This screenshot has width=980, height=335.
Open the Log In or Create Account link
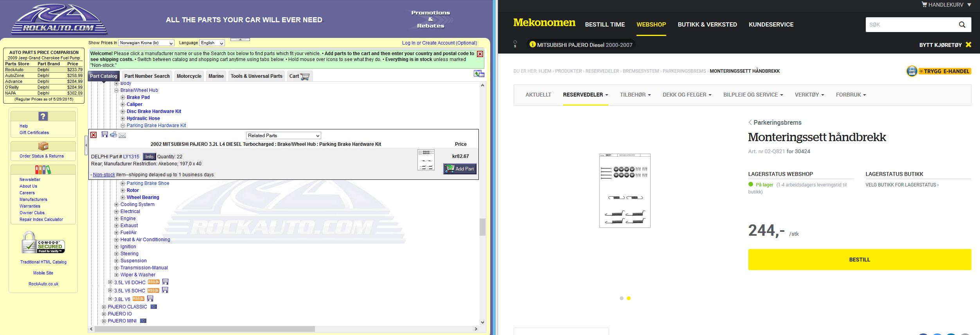tap(439, 43)
